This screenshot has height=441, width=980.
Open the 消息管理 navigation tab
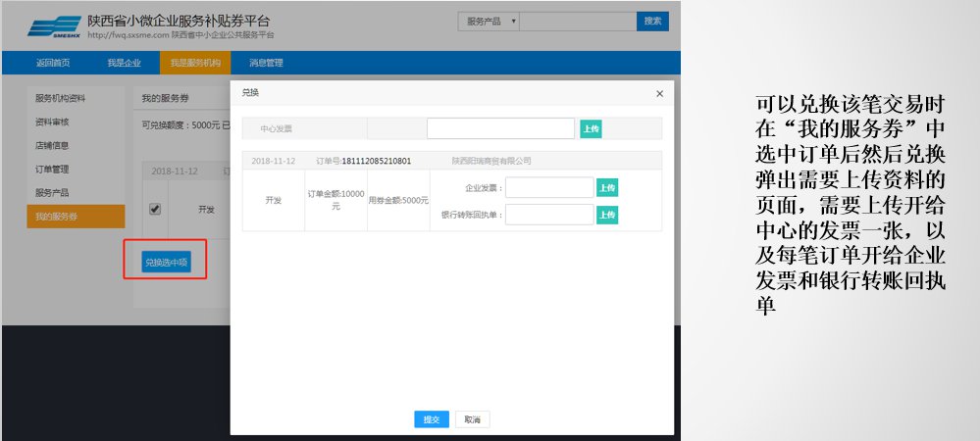click(266, 63)
